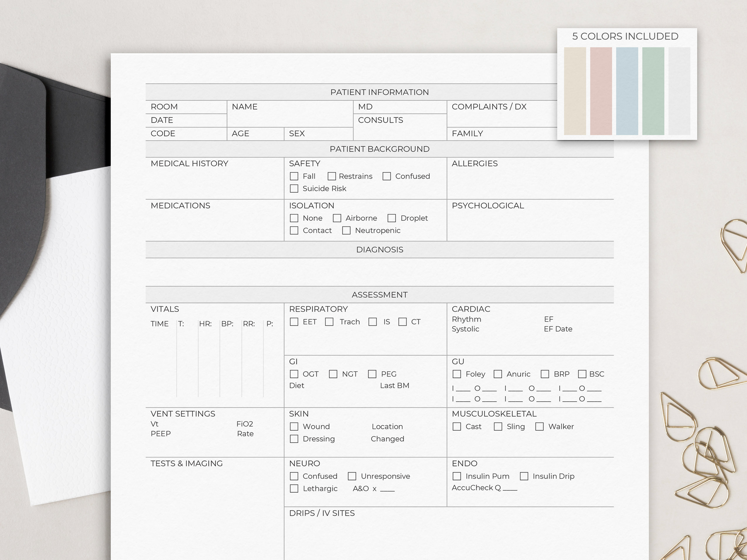Click the ROOM field
The height and width of the screenshot is (560, 747).
tap(186, 107)
